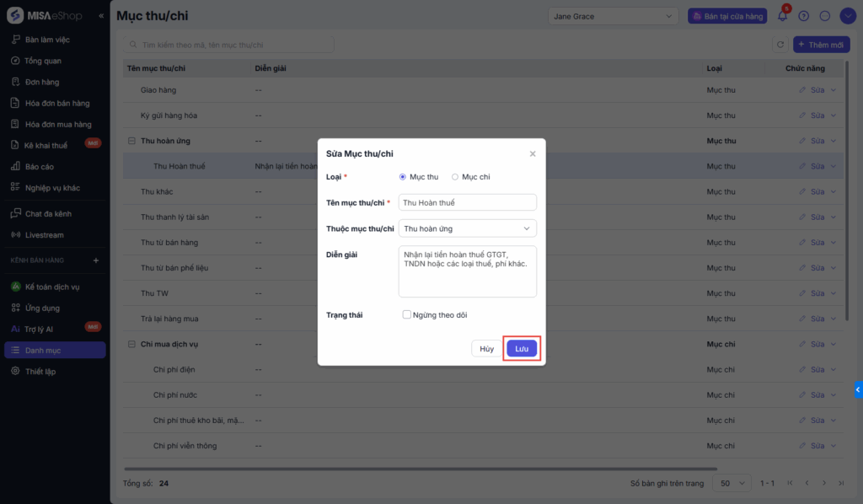The width and height of the screenshot is (863, 504).
Task: Go to next page arrow
Action: pos(824,483)
